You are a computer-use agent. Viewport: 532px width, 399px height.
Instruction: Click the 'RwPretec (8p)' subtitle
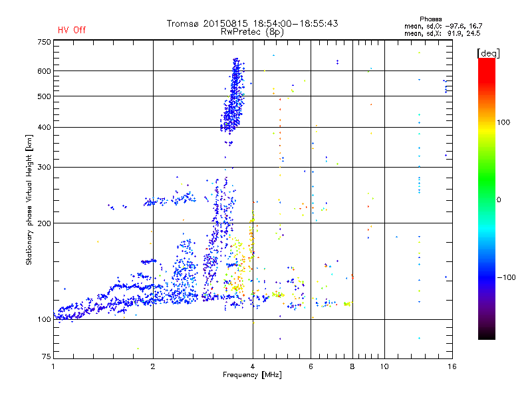click(253, 32)
